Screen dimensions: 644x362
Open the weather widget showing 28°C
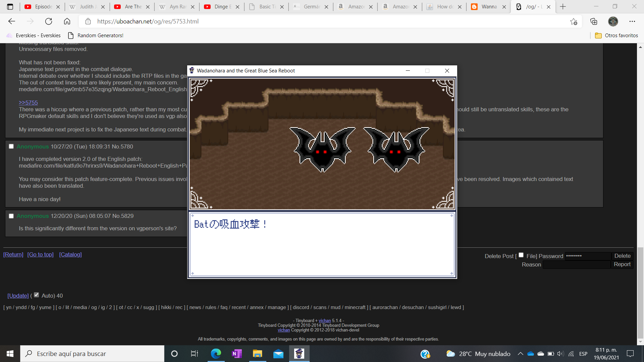[478, 354]
